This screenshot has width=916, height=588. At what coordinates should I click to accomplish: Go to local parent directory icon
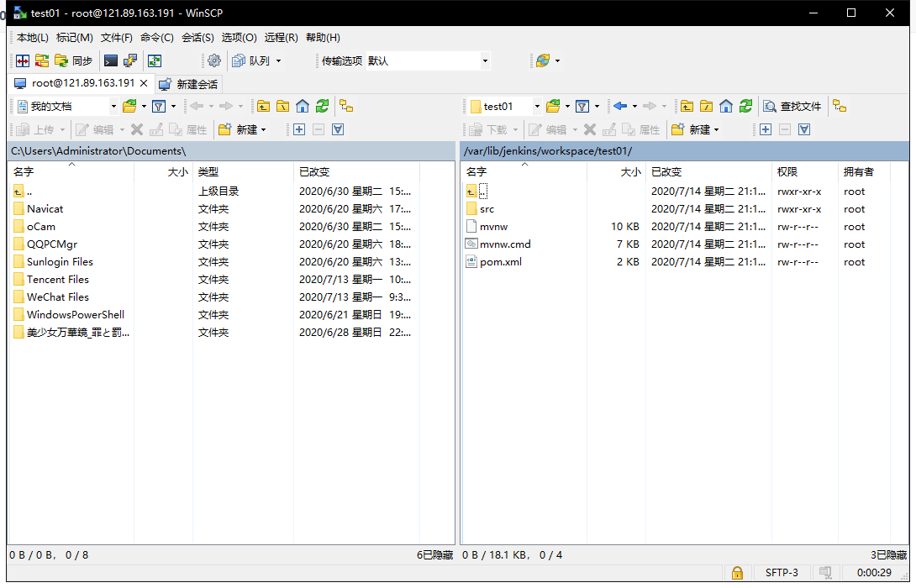pyautogui.click(x=263, y=106)
